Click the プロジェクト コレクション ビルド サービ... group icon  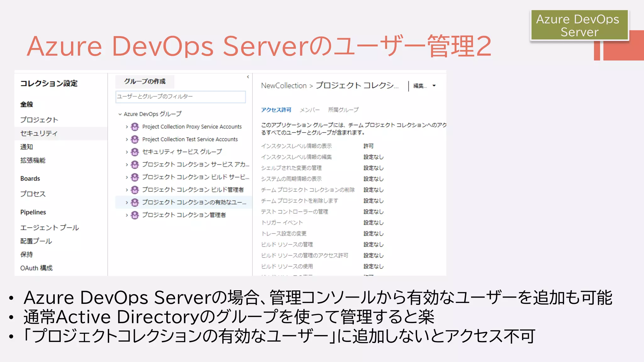[135, 177]
